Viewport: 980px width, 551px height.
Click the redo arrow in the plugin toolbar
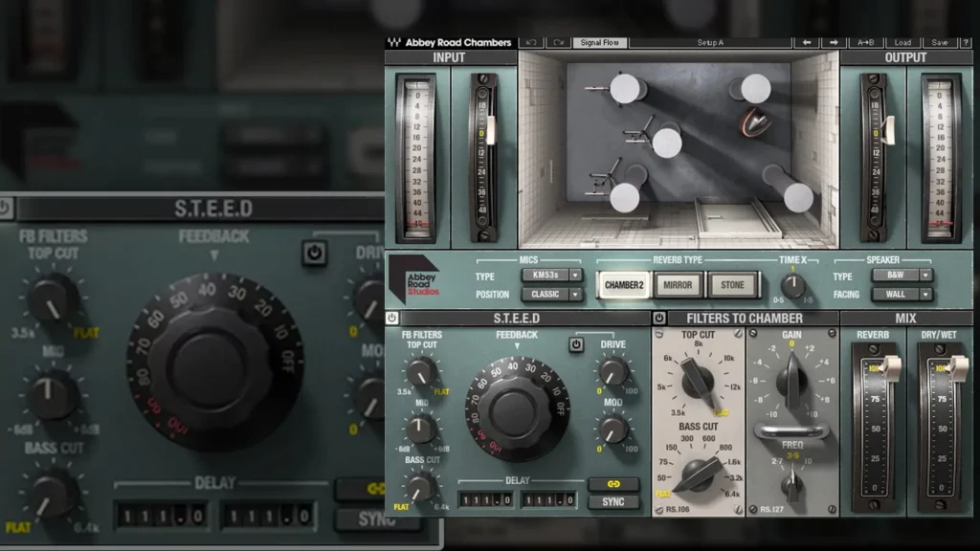(558, 42)
